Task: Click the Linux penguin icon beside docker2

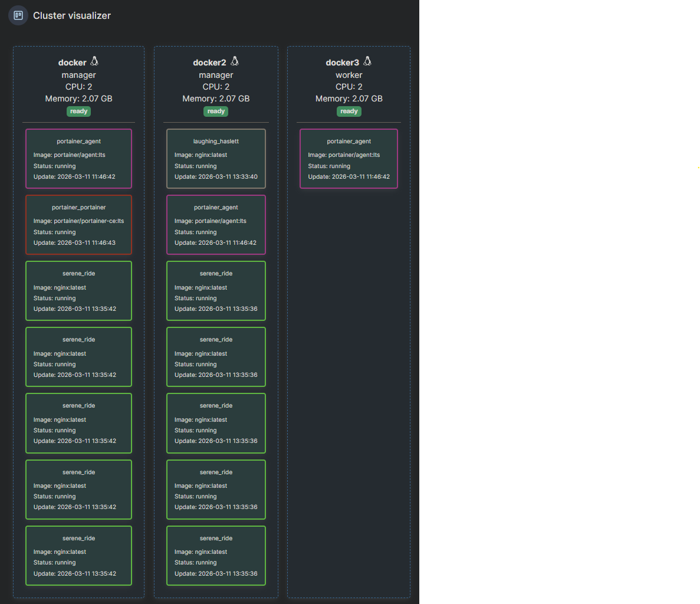Action: 235,61
